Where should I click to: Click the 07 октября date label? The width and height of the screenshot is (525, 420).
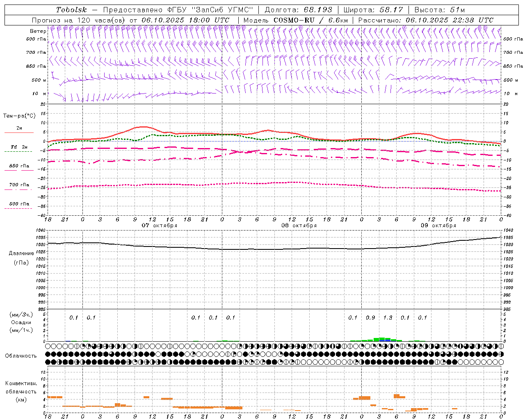click(160, 225)
